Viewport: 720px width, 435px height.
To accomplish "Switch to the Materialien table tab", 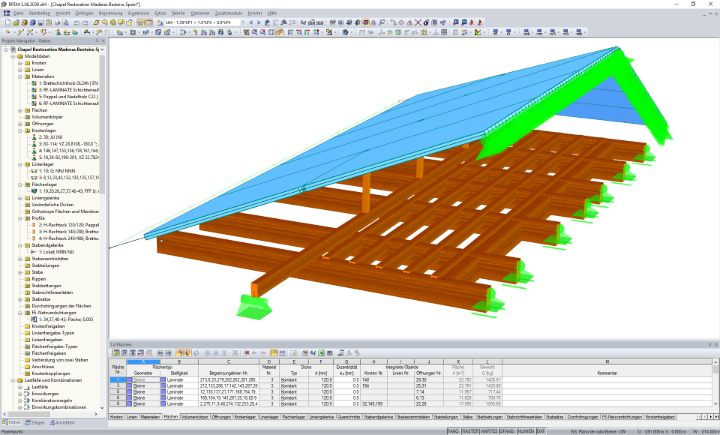I will [150, 417].
